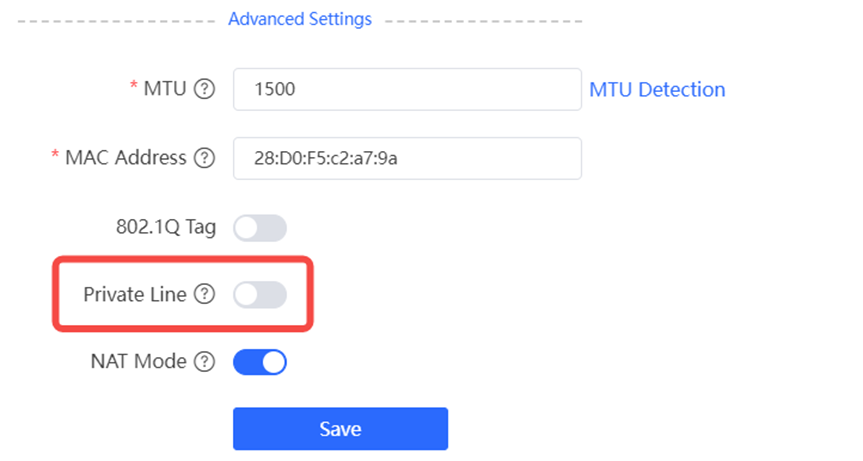
Task: Enable the 802.1Q Tag switch
Action: (x=260, y=228)
